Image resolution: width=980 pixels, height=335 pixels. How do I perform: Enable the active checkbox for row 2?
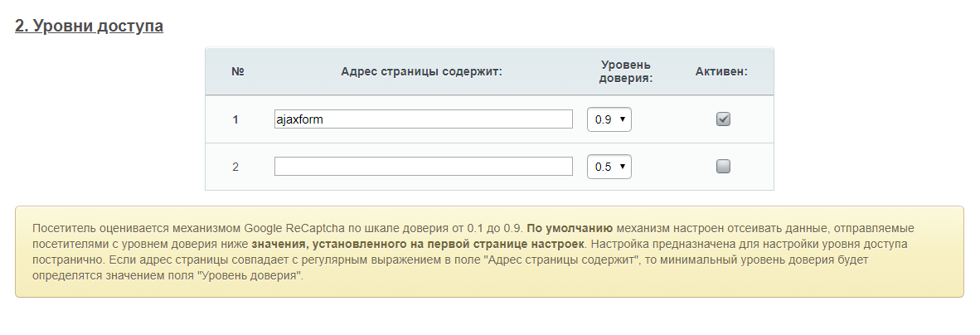(723, 167)
